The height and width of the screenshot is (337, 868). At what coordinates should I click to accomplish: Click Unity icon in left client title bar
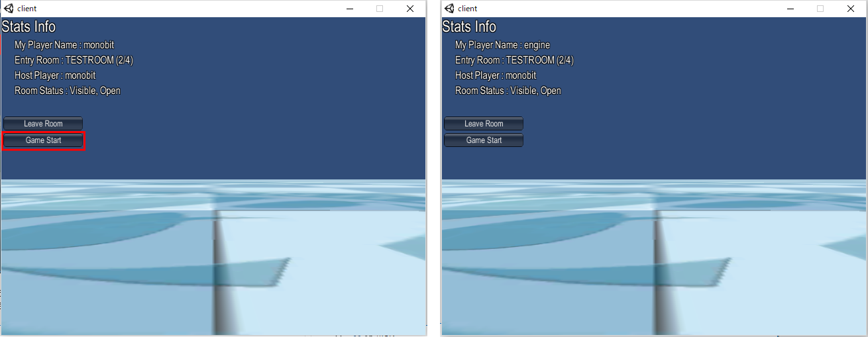tap(9, 9)
